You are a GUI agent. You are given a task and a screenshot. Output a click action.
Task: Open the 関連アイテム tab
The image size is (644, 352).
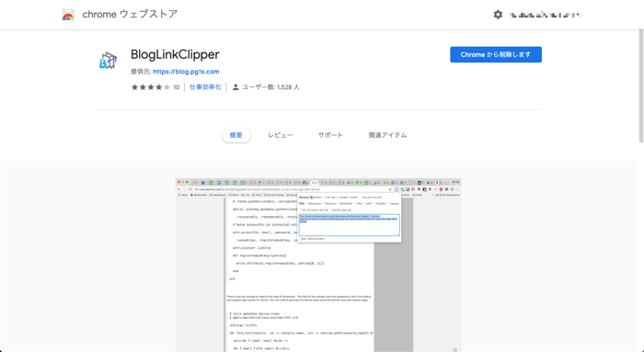point(387,135)
